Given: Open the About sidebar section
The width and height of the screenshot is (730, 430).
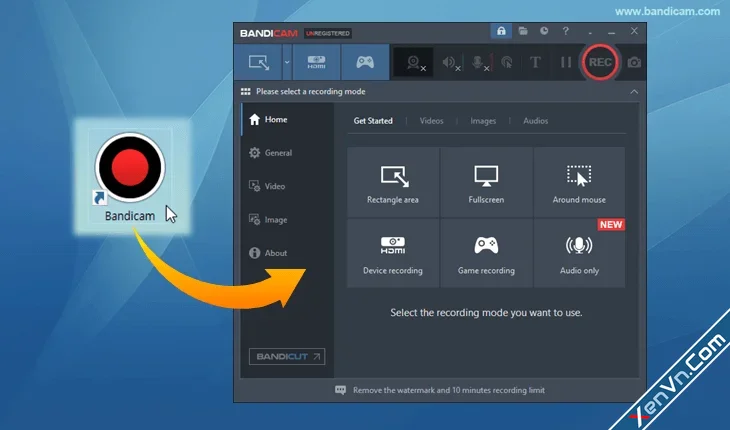Looking at the screenshot, I should point(287,253).
